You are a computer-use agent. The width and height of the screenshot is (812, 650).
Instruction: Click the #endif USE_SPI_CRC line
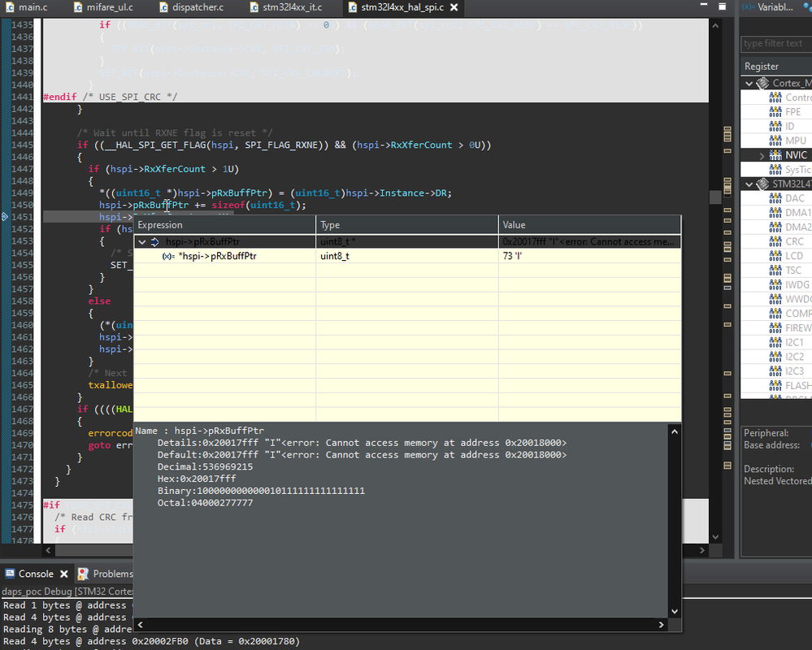coord(111,97)
